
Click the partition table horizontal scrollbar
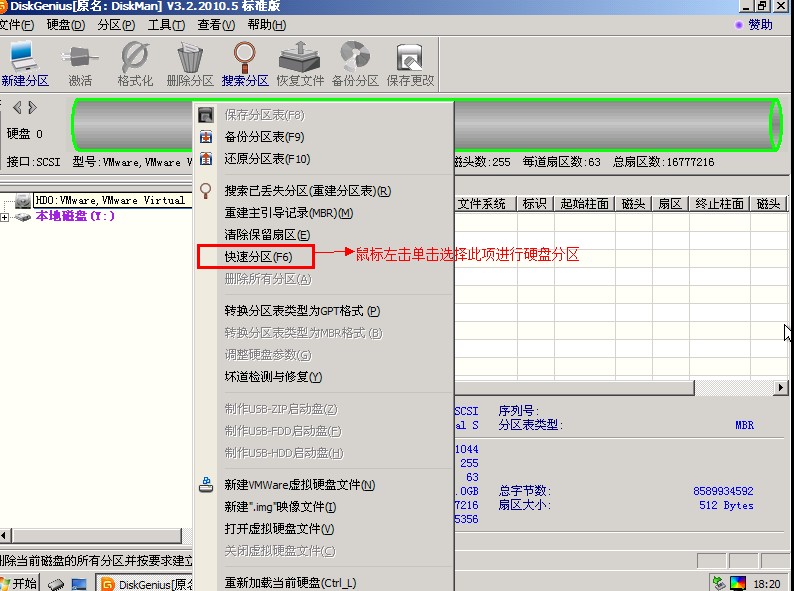click(x=574, y=387)
